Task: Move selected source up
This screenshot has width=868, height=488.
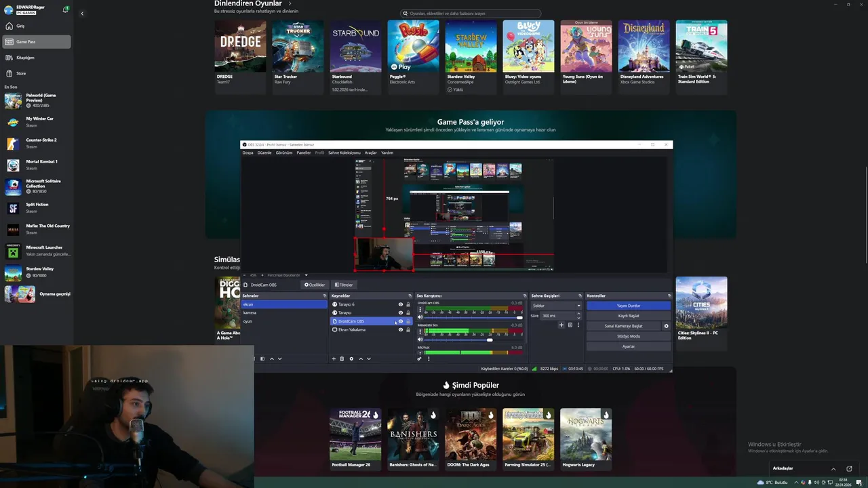Action: coord(361,359)
